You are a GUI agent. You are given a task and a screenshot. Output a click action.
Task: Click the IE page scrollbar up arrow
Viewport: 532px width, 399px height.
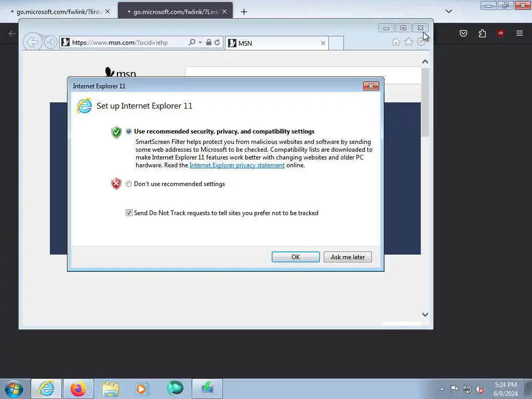(x=425, y=62)
